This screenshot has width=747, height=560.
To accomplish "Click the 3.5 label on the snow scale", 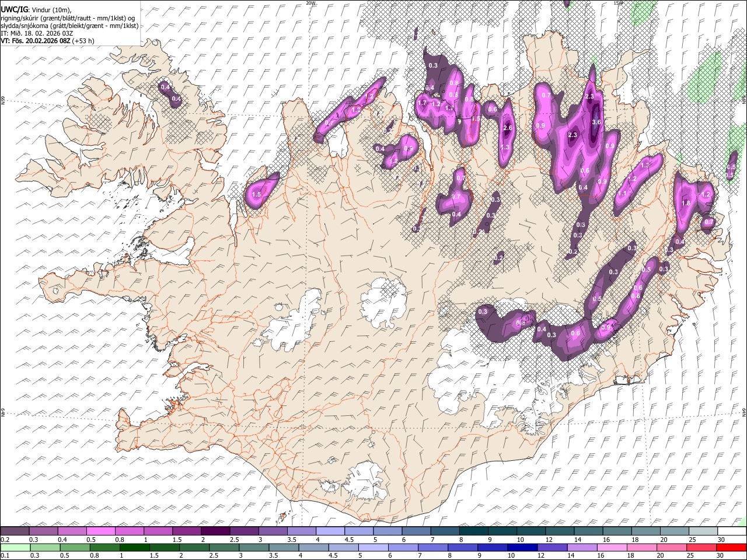I will point(292,540).
